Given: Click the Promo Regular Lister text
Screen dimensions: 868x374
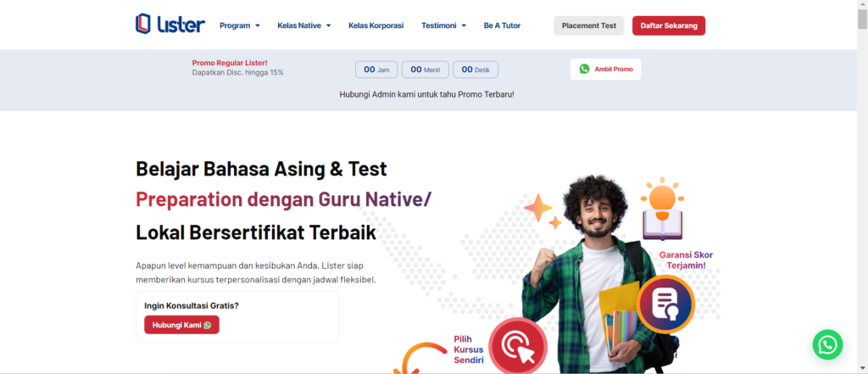Looking at the screenshot, I should tap(230, 63).
